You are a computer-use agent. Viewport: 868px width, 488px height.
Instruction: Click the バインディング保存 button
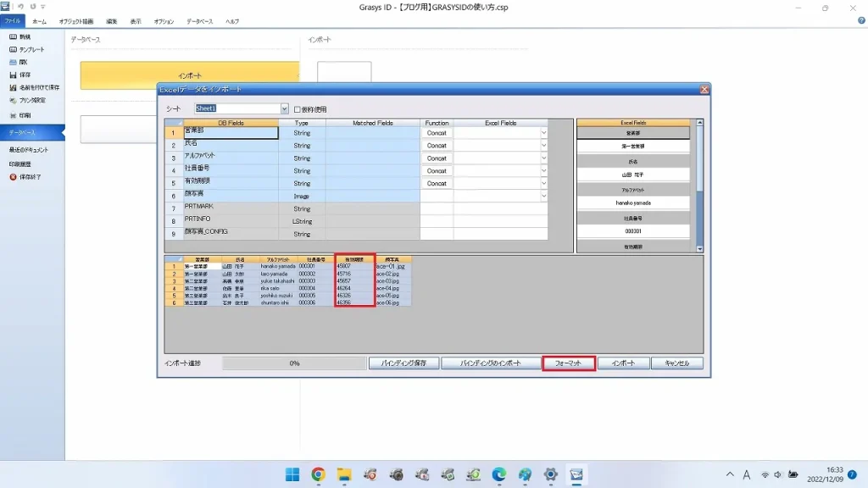(404, 363)
